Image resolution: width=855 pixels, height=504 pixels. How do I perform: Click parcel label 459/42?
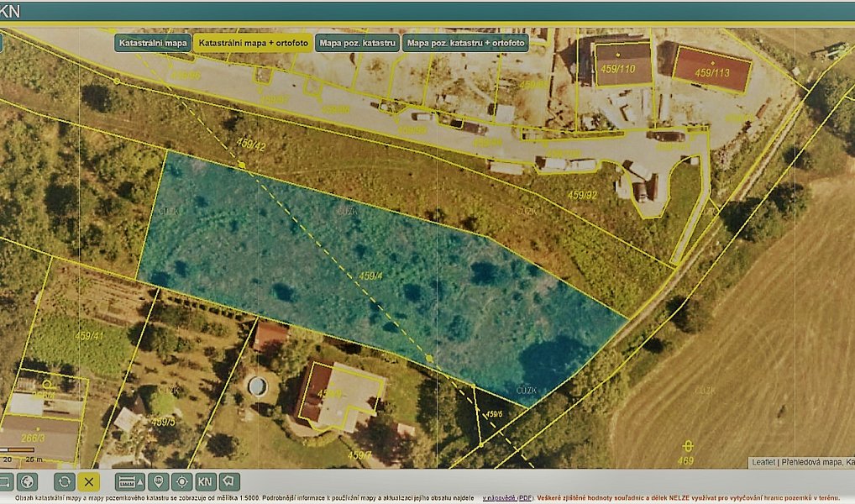pyautogui.click(x=251, y=144)
